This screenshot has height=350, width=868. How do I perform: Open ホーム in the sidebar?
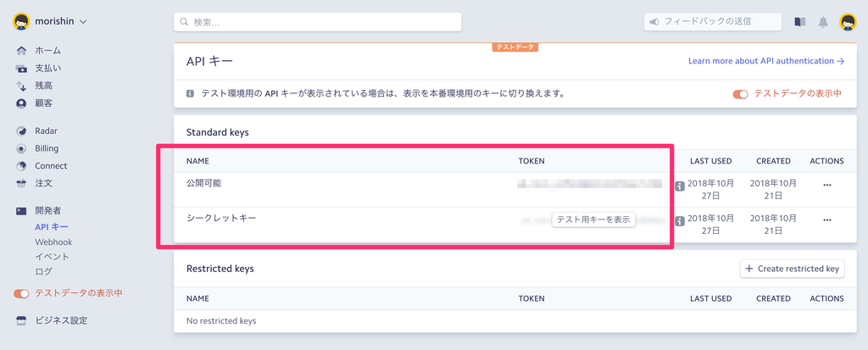pyautogui.click(x=48, y=51)
